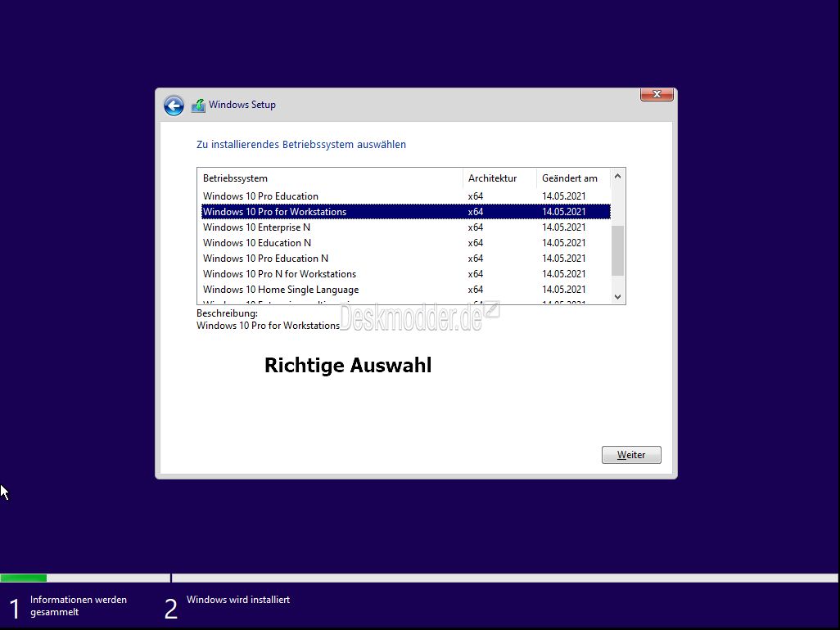This screenshot has height=630, width=840.
Task: Select Windows 10 Home Single Language row
Action: coord(405,289)
